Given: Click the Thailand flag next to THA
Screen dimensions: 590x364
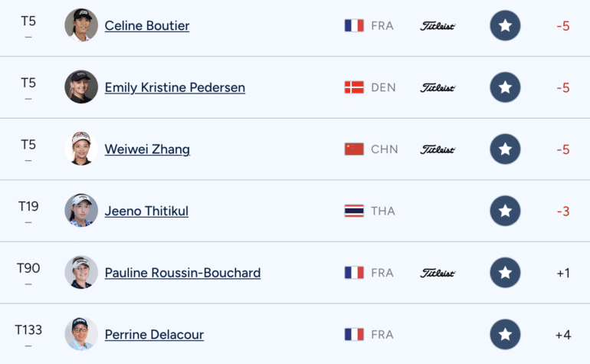Looking at the screenshot, I should [x=354, y=211].
